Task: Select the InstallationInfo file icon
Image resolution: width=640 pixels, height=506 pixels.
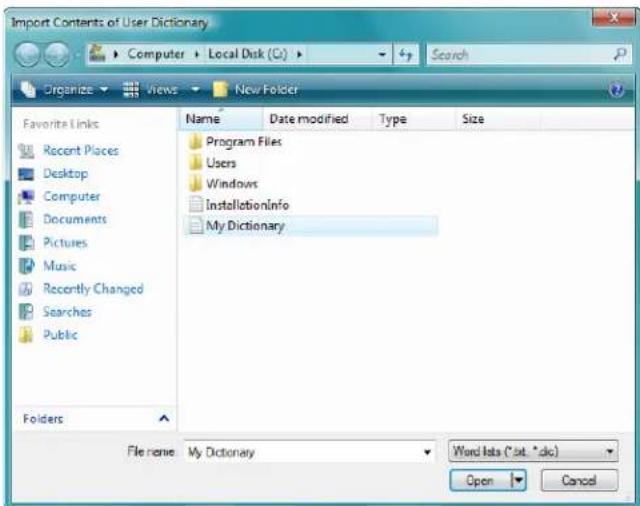Action: (195, 205)
